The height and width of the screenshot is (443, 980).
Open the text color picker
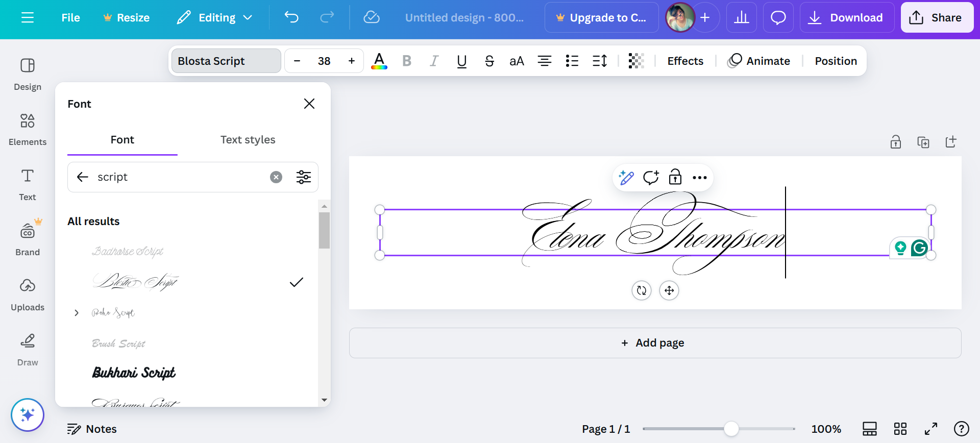pos(379,61)
